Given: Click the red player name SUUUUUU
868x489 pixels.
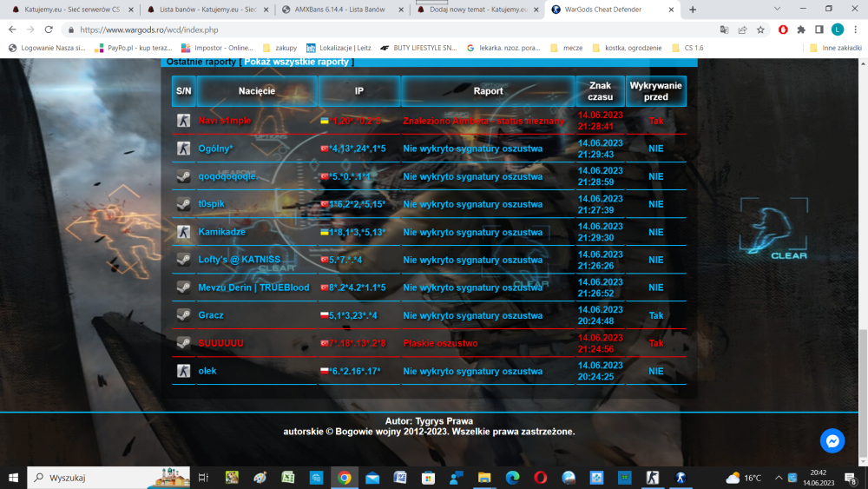Looking at the screenshot, I should [x=220, y=343].
